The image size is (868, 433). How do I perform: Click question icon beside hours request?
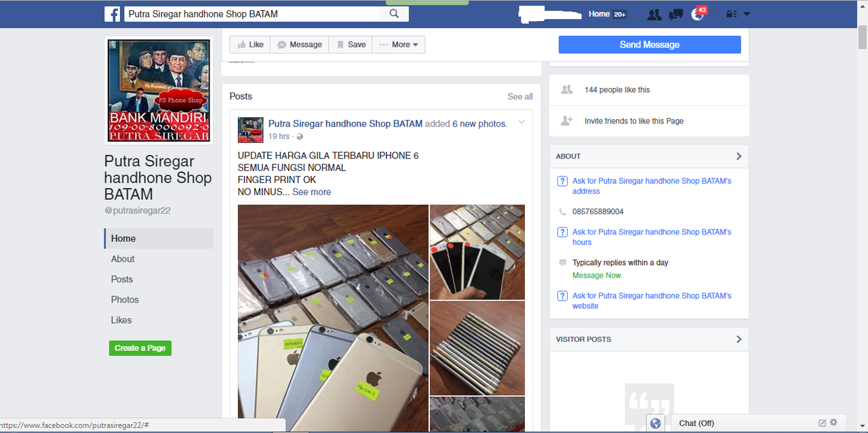pos(562,232)
